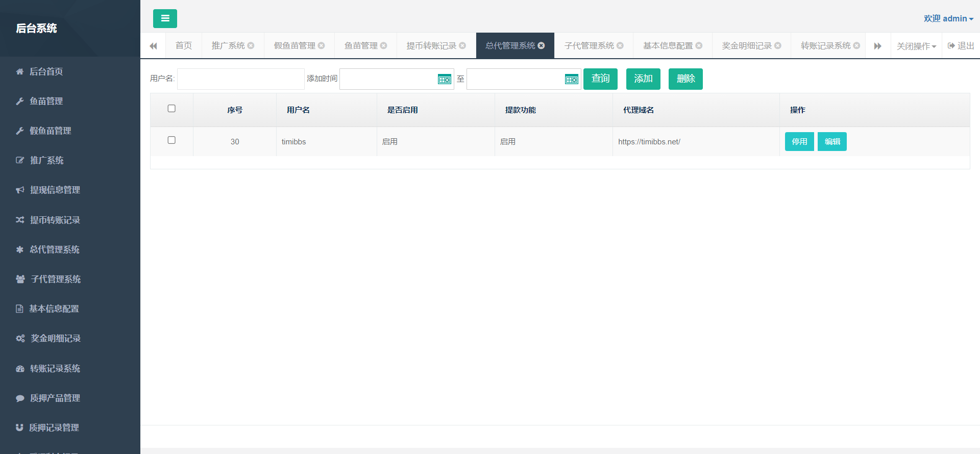
Task: Close the 推广系统 tab using its x icon
Action: 251,45
